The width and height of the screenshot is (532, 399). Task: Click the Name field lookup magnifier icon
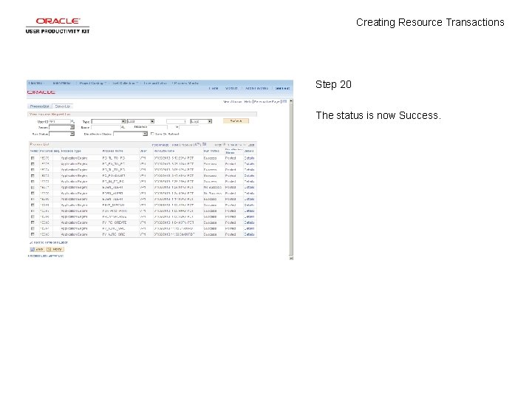123,127
